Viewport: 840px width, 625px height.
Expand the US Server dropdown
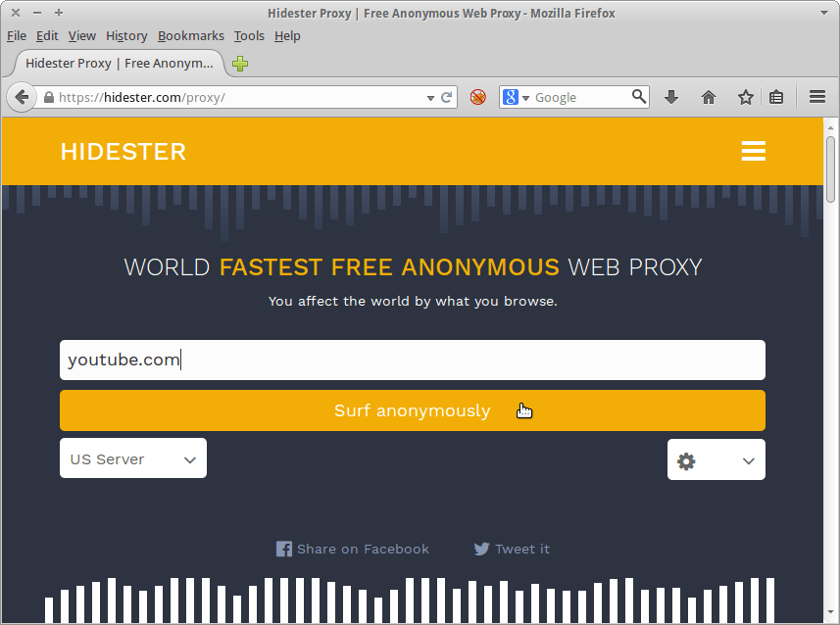pyautogui.click(x=133, y=458)
